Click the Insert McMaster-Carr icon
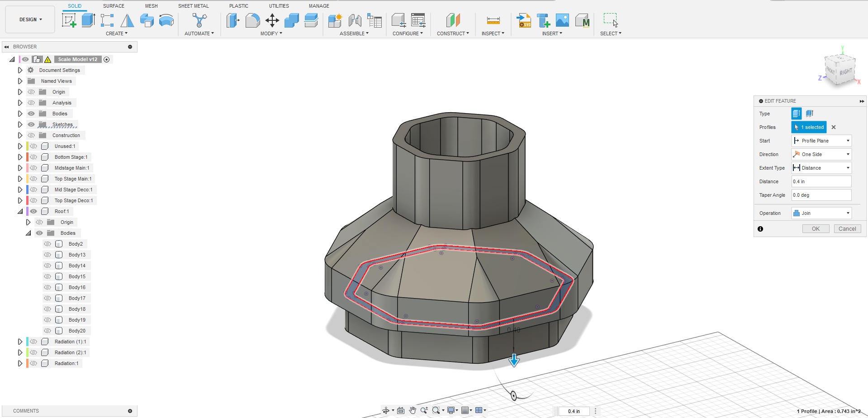The width and height of the screenshot is (868, 418). (583, 20)
